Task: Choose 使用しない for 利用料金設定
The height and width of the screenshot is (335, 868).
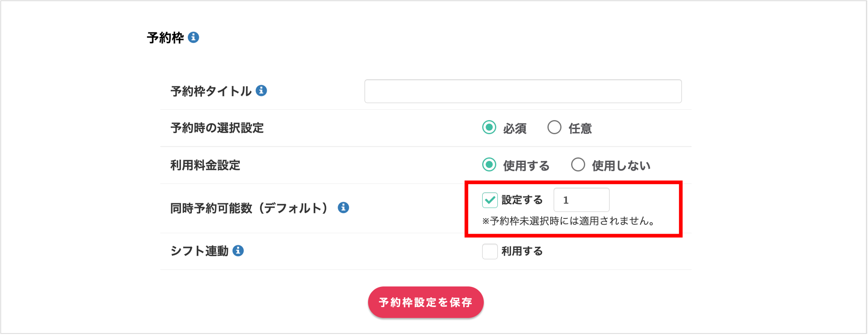Action: 578,165
